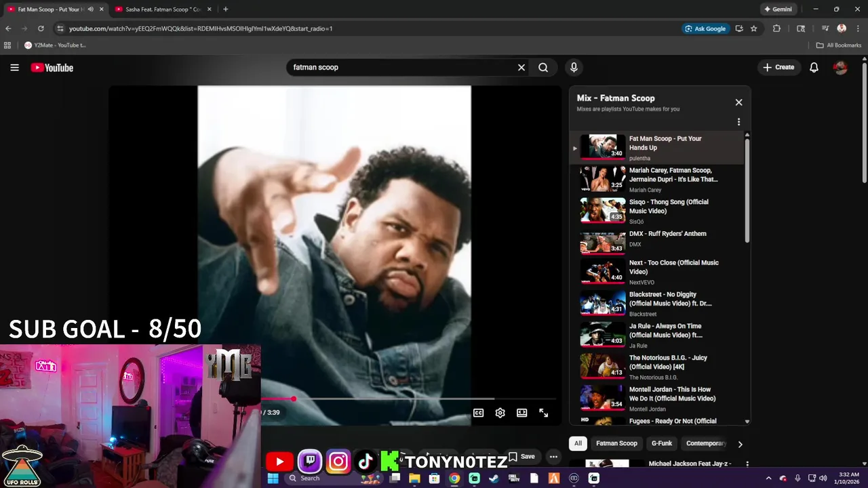
Task: Open the media controls icon in Chrome toolbar
Action: click(x=825, y=28)
